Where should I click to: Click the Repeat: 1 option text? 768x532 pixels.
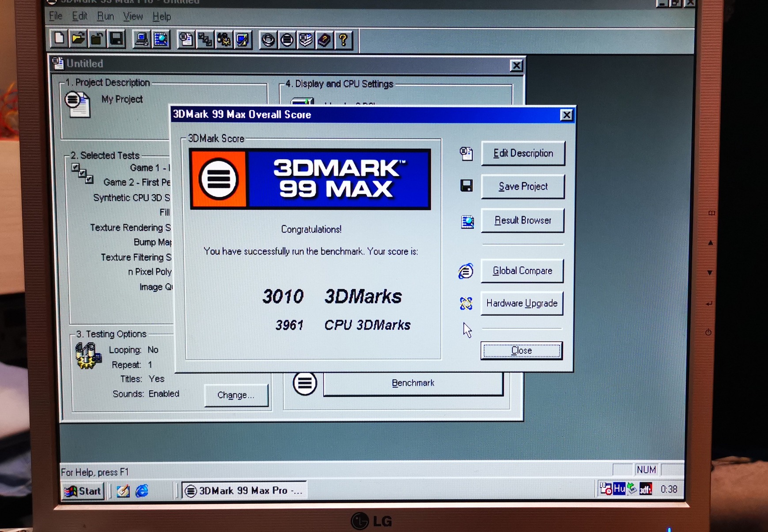132,365
